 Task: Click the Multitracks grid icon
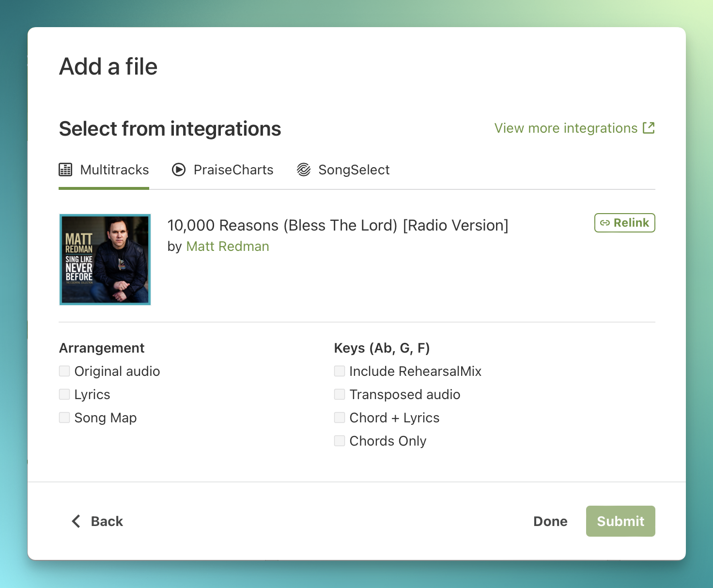click(65, 170)
